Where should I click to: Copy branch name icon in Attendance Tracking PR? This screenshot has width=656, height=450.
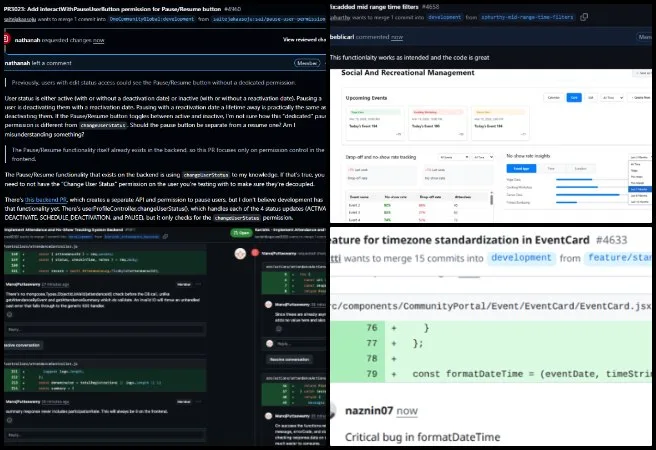click(x=165, y=236)
